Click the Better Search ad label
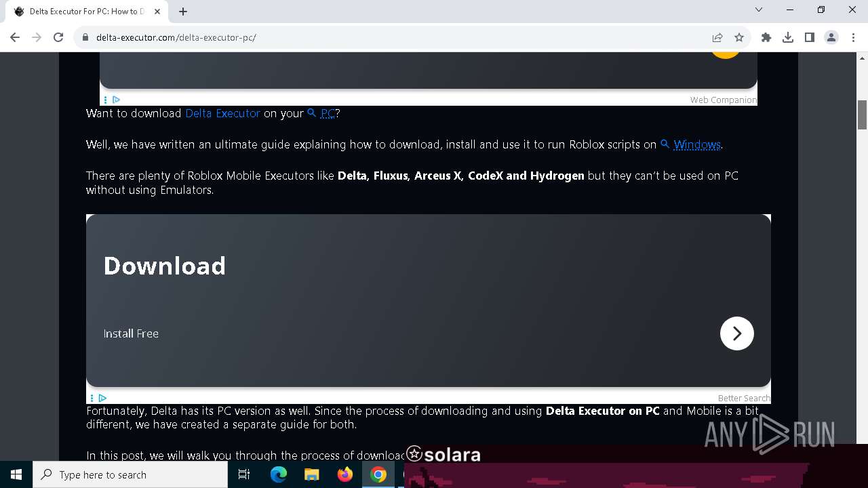868x488 pixels. (744, 398)
